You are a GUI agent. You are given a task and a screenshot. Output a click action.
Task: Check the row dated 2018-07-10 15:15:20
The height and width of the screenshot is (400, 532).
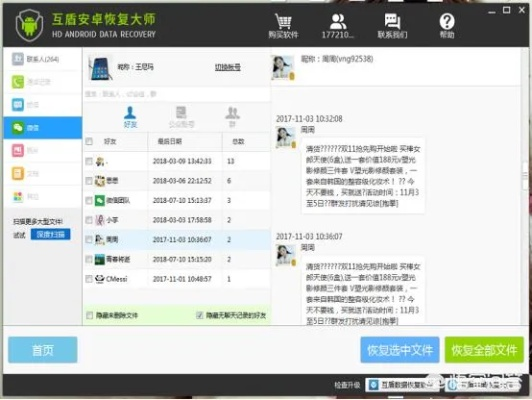(89, 259)
